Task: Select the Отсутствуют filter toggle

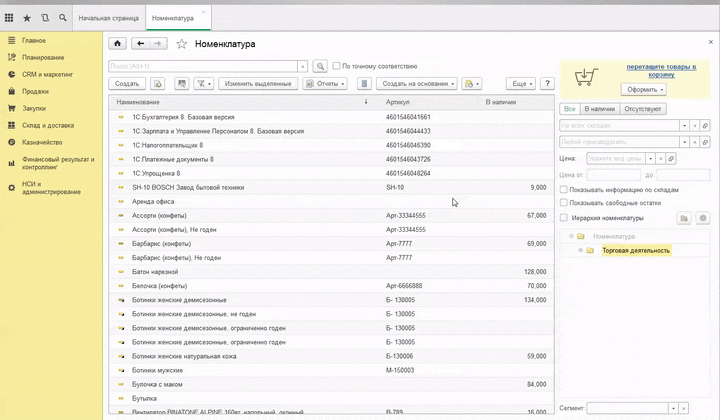Action: coord(642,109)
